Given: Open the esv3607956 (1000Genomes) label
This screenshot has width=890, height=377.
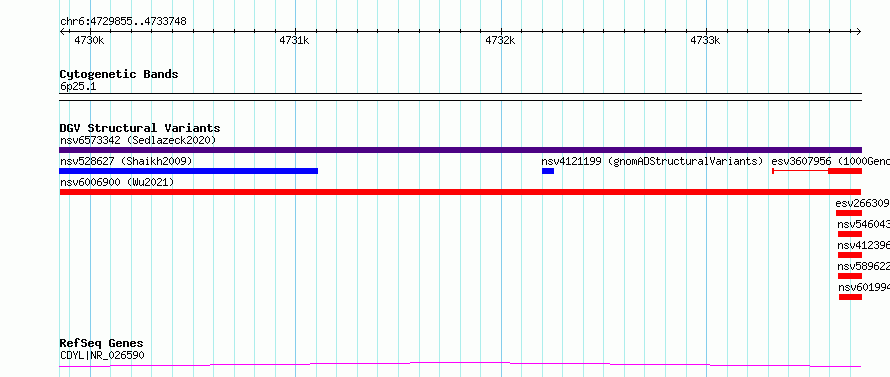Looking at the screenshot, I should (x=830, y=161).
